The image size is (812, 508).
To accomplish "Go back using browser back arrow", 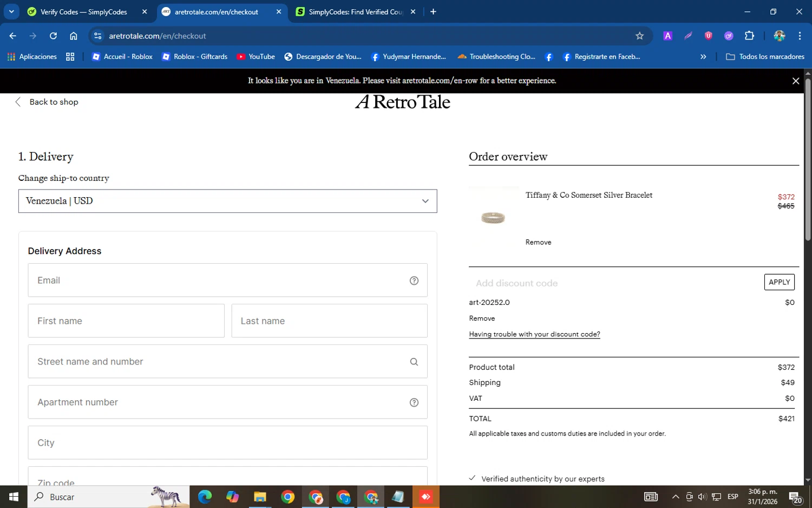I will pos(13,36).
